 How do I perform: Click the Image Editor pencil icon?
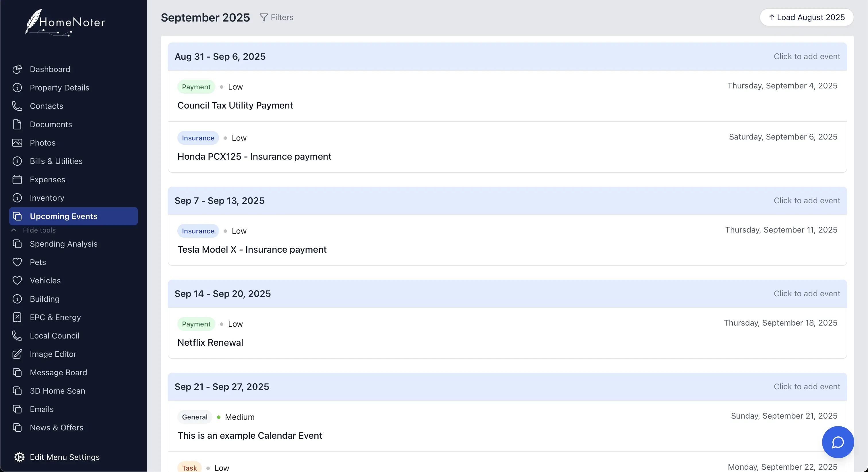pos(17,354)
